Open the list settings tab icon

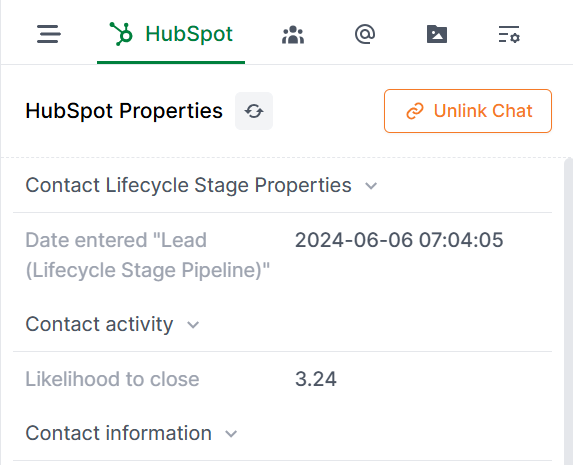click(509, 34)
